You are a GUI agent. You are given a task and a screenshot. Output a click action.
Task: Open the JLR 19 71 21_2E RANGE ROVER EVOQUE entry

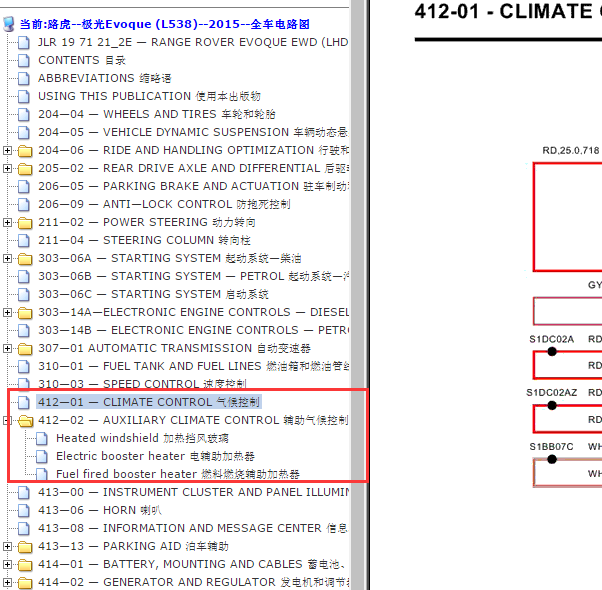click(193, 42)
